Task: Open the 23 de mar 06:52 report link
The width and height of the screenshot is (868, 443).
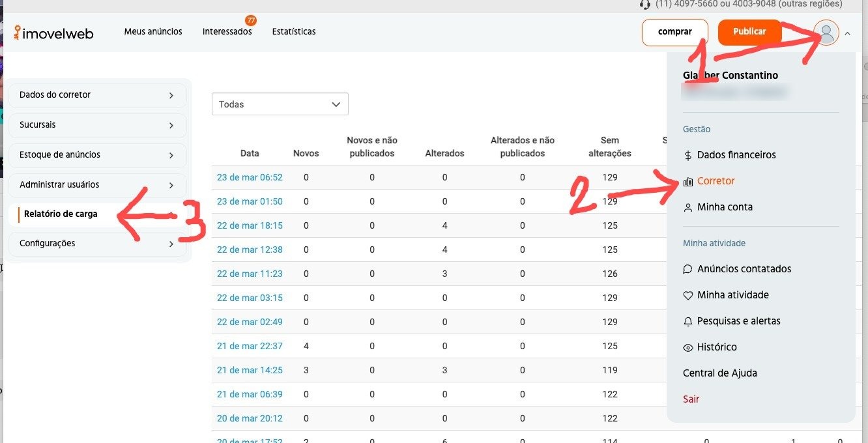Action: (x=250, y=177)
